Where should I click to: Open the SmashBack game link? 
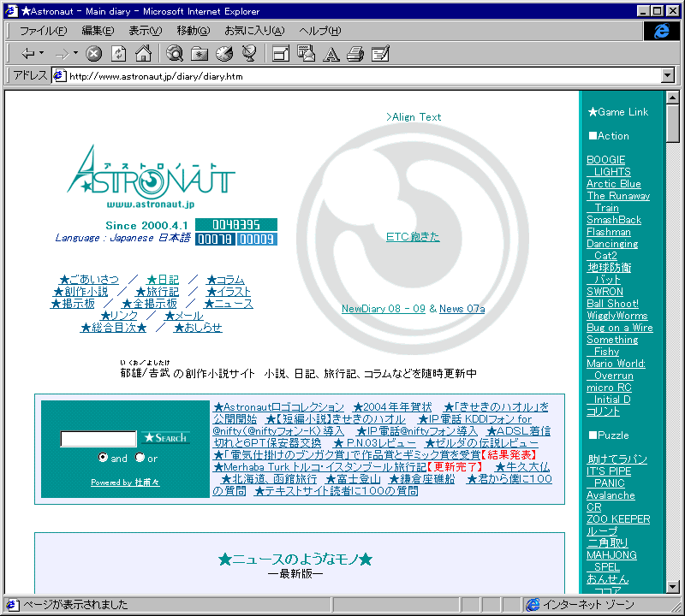click(x=614, y=220)
